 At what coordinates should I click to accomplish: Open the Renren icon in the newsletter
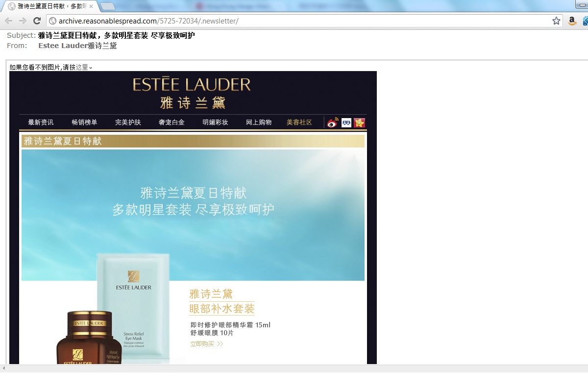[x=346, y=122]
